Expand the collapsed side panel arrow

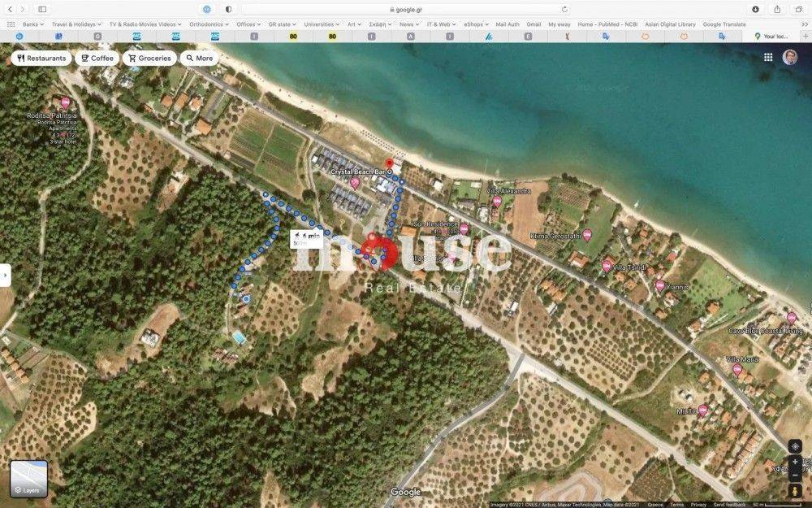coord(5,275)
